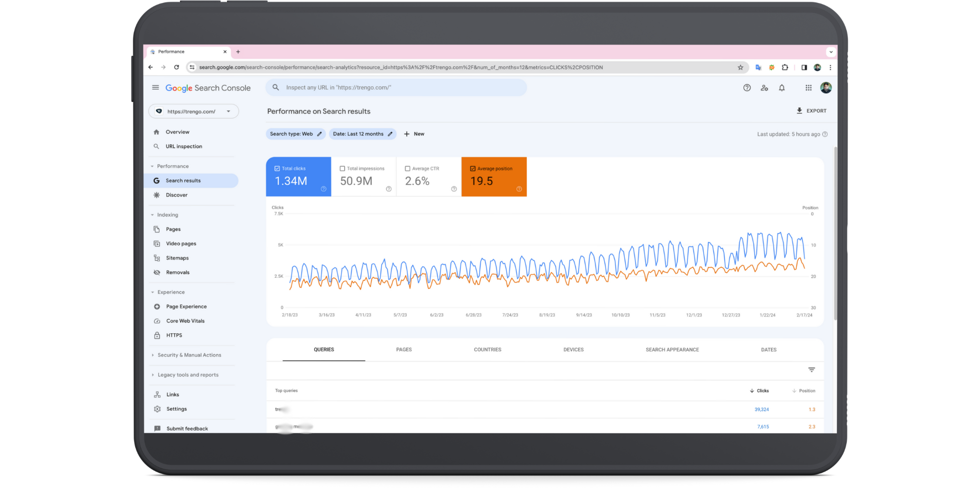Open the Google apps grid
Viewport: 980px width, 490px height.
[808, 88]
